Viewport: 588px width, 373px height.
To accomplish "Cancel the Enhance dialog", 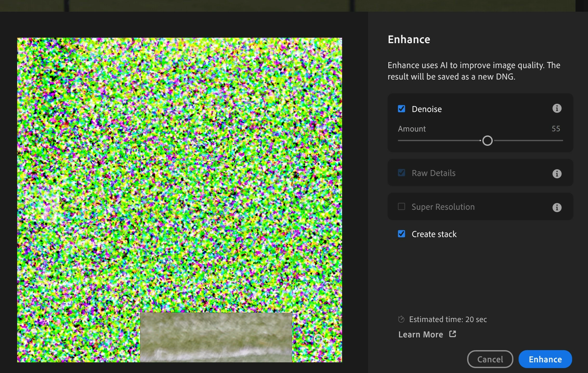I will (490, 359).
